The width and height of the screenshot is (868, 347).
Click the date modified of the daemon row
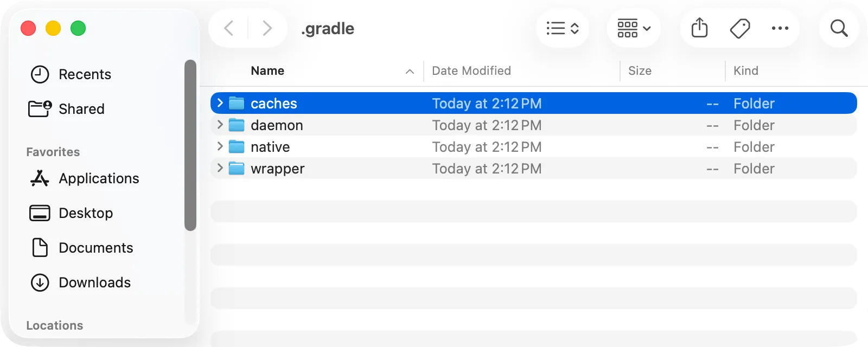(487, 125)
